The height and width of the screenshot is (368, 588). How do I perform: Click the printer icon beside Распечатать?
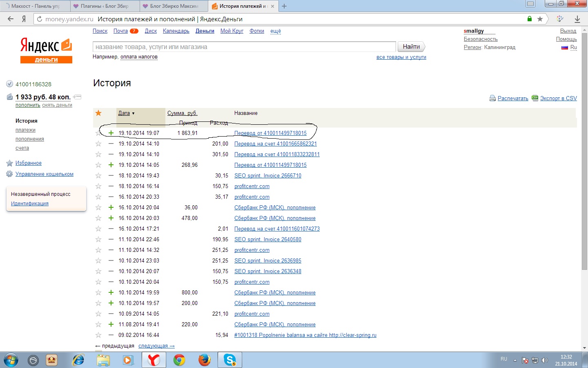[x=492, y=98]
